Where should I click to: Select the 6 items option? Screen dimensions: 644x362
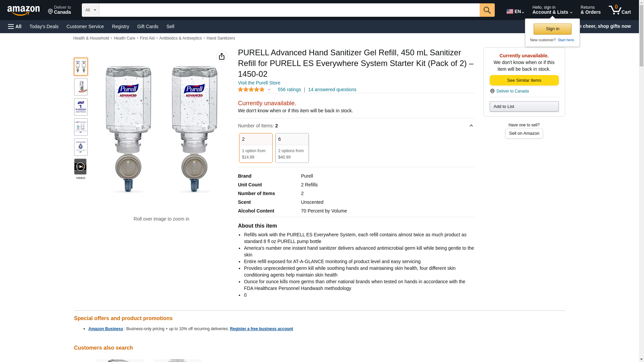[292, 148]
